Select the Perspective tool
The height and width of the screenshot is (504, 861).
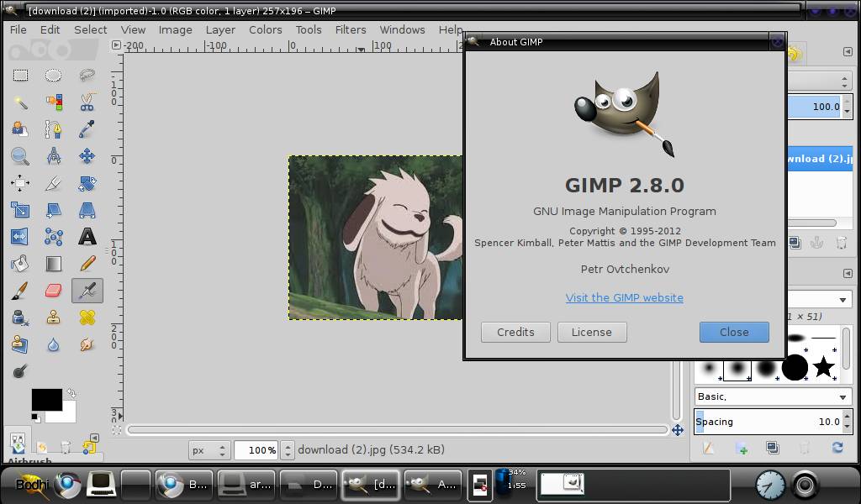[x=87, y=210]
